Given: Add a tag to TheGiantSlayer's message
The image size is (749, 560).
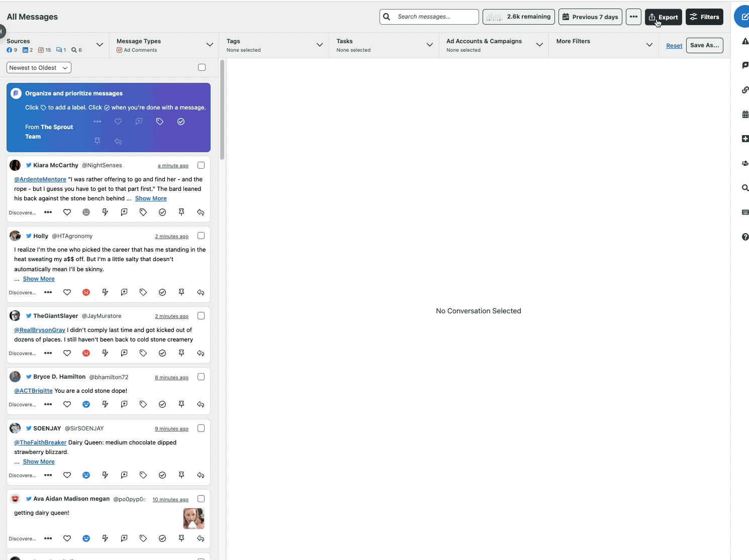Looking at the screenshot, I should (x=143, y=353).
